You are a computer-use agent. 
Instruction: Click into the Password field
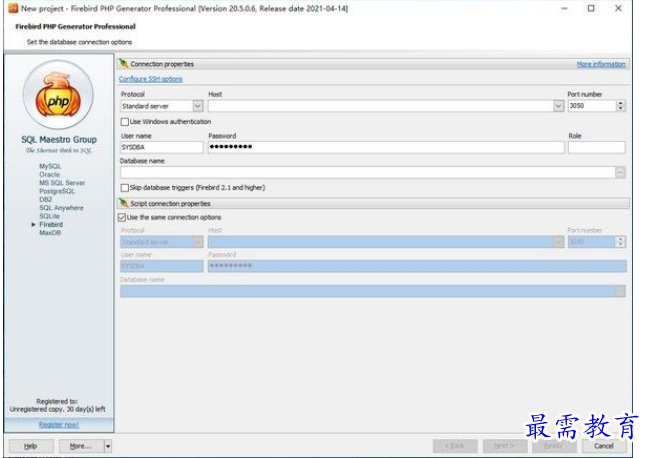[386, 147]
